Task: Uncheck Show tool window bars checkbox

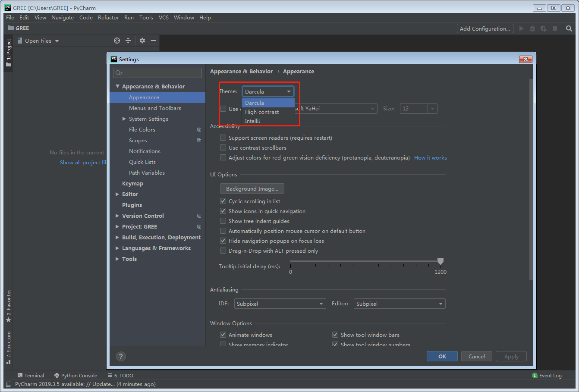Action: click(x=335, y=335)
